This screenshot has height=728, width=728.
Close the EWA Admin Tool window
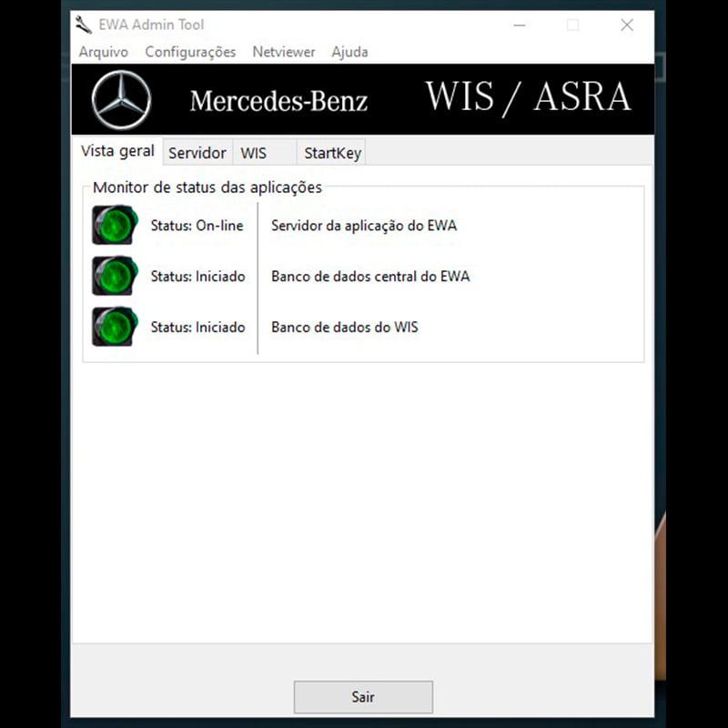(x=627, y=25)
